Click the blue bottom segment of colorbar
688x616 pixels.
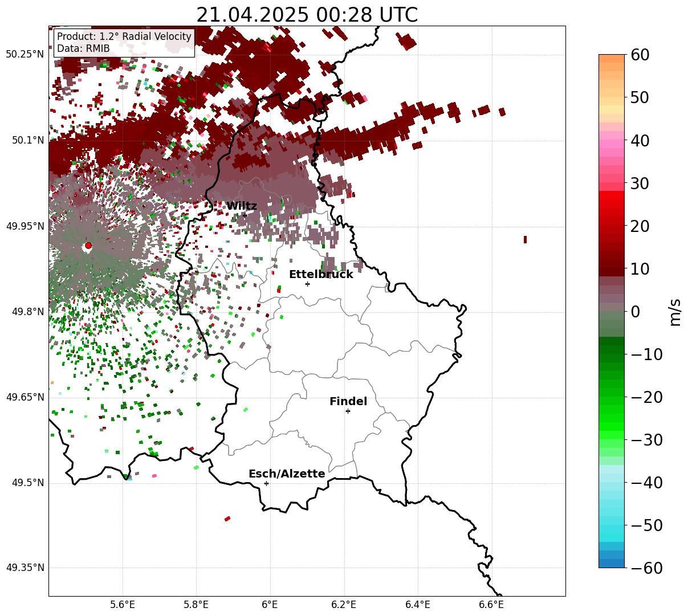(612, 564)
